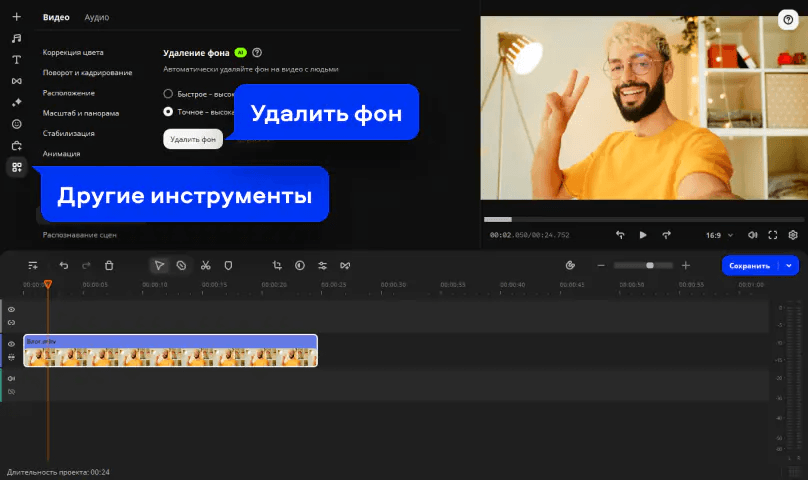This screenshot has height=480, width=808.
Task: Open Распознавание сцен tool
Action: pyautogui.click(x=79, y=235)
